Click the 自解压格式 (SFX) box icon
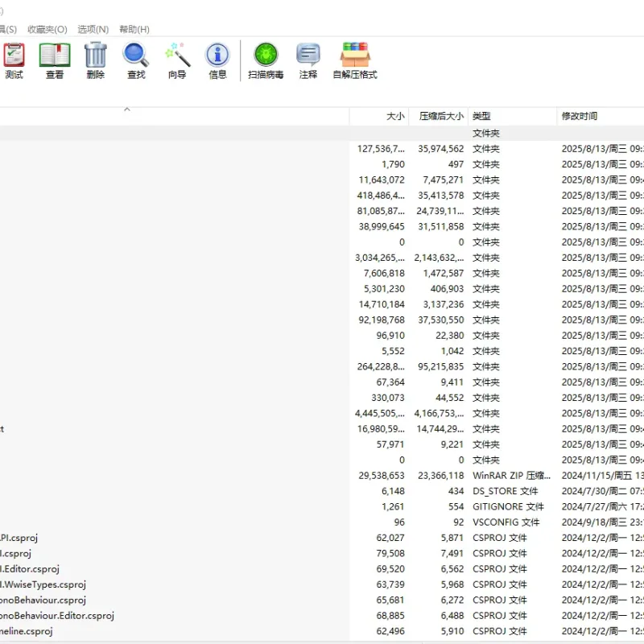The image size is (644, 644). pyautogui.click(x=355, y=61)
